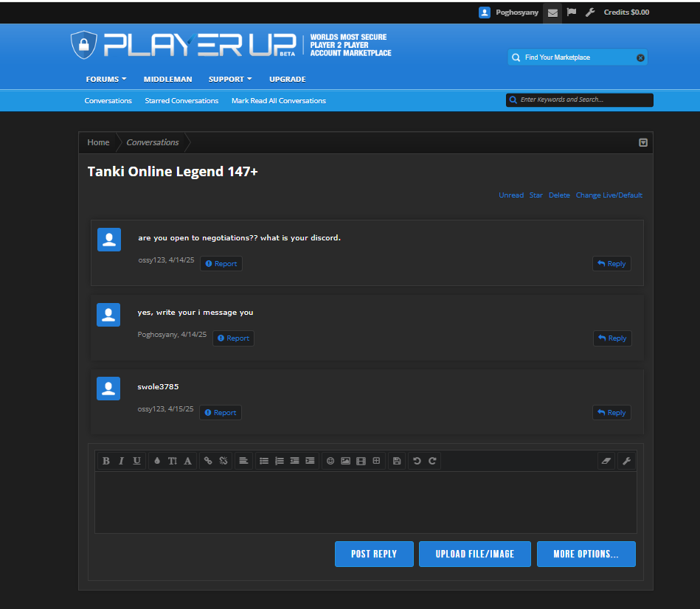The width and height of the screenshot is (700, 609).
Task: Reply to Poghosyany's message
Action: (x=612, y=338)
